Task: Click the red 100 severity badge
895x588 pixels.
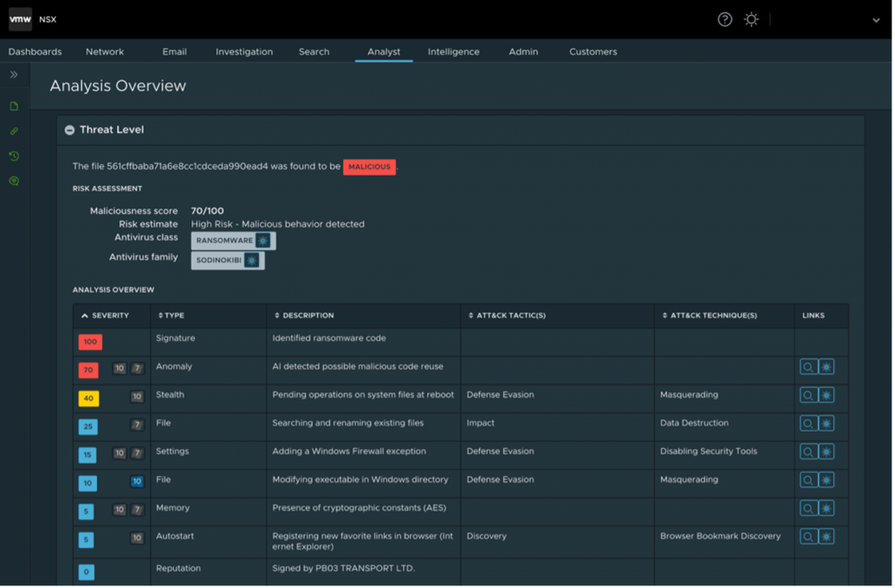Action: pyautogui.click(x=90, y=342)
